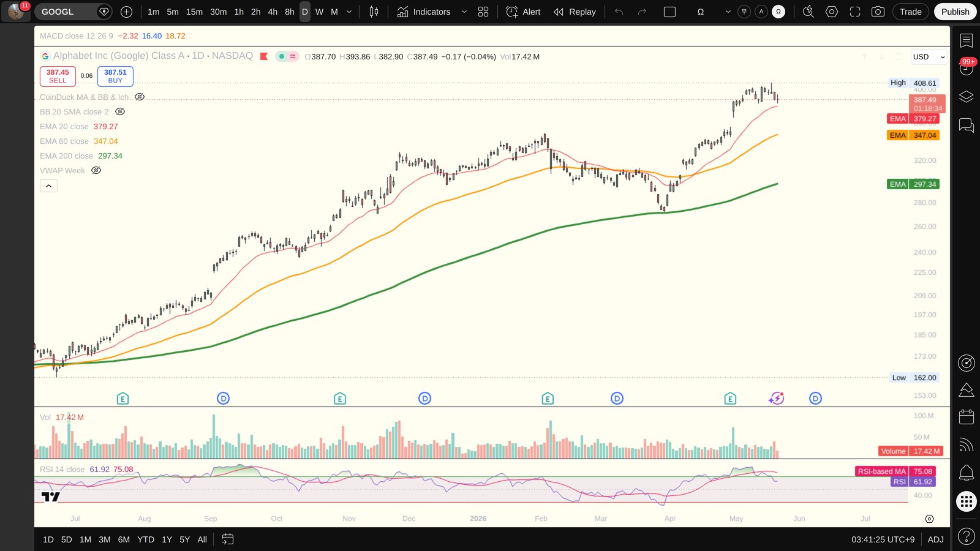This screenshot has height=551, width=980.
Task: Select the circled A layout toggle
Action: (761, 12)
